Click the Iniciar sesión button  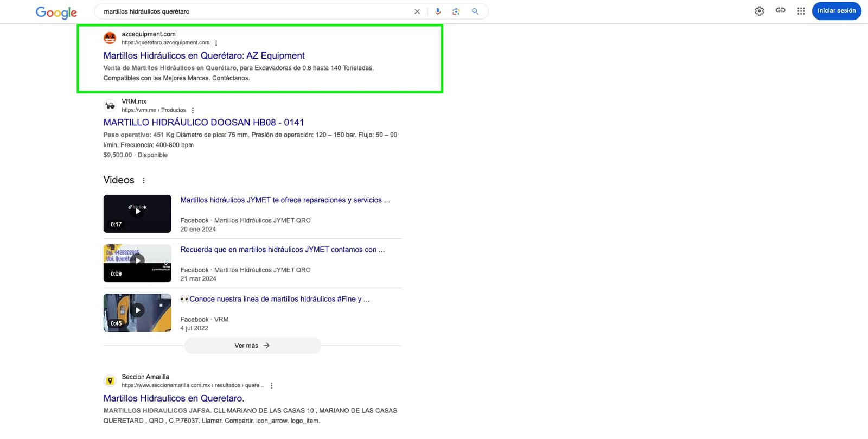(x=837, y=11)
